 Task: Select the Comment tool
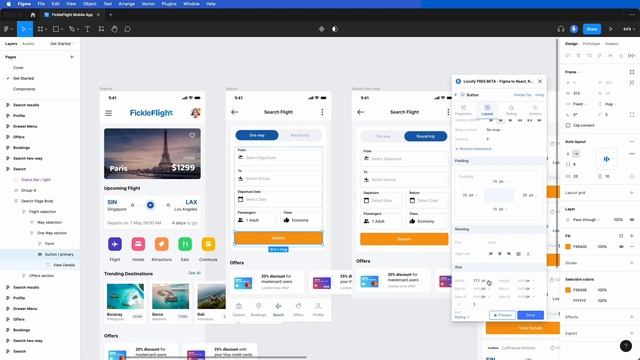pos(127,29)
